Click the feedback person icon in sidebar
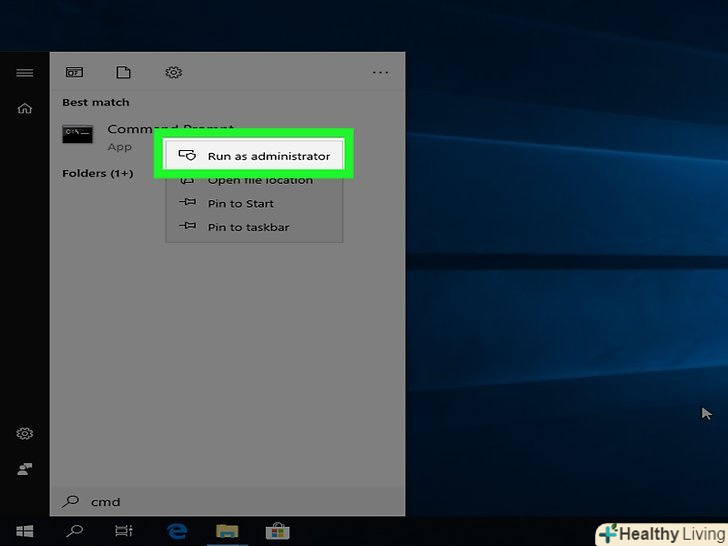Viewport: 728px width, 546px height. 25,468
